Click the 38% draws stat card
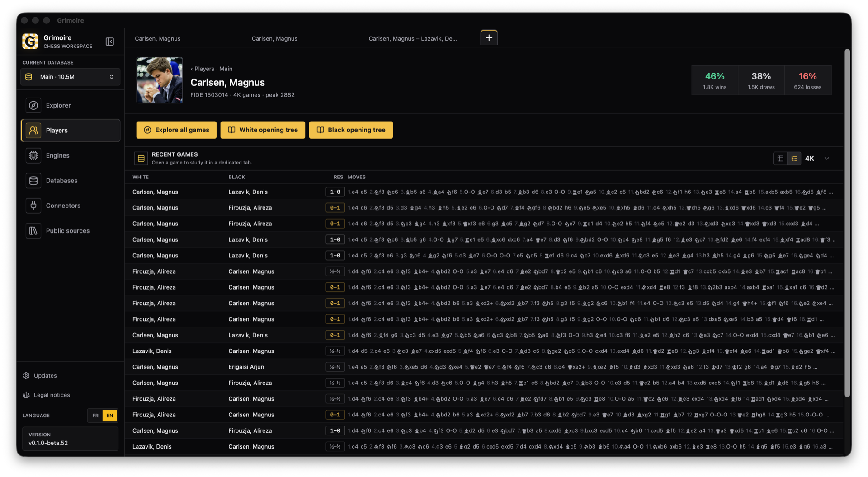 pos(761,80)
